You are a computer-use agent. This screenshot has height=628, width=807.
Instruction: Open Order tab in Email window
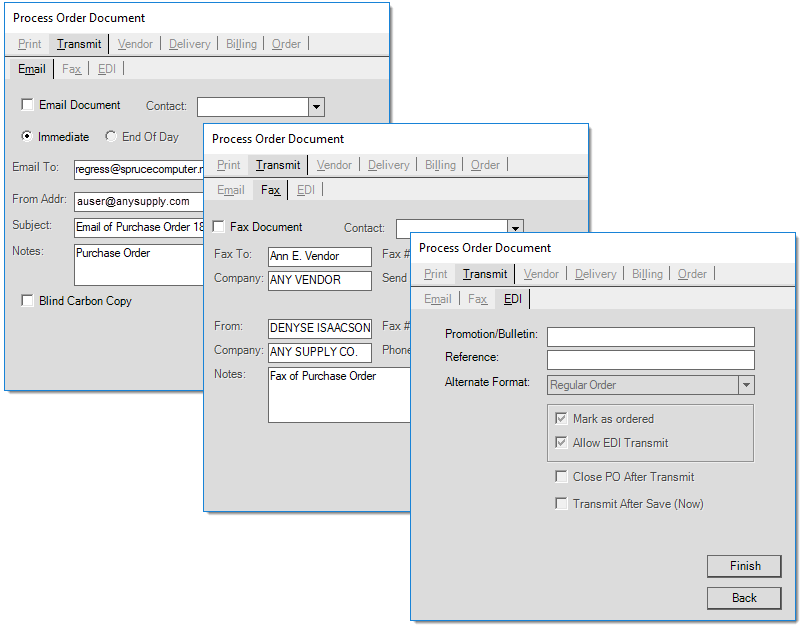pos(286,44)
